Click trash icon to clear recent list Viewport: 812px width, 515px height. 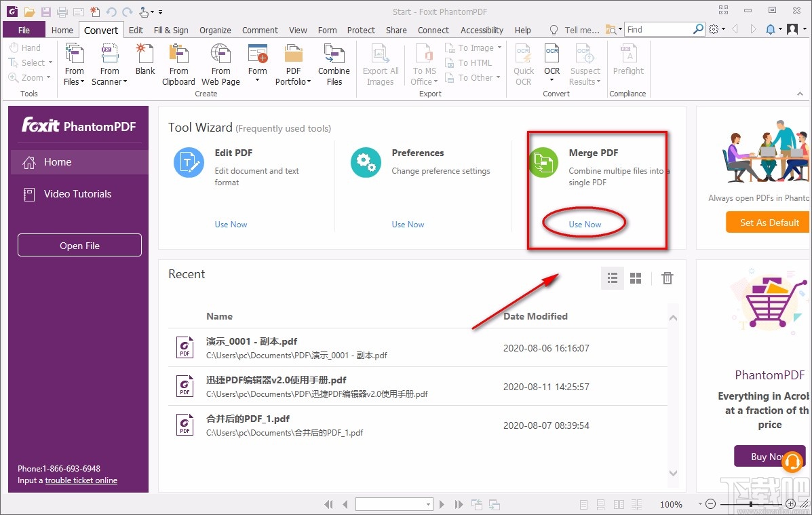click(x=667, y=278)
